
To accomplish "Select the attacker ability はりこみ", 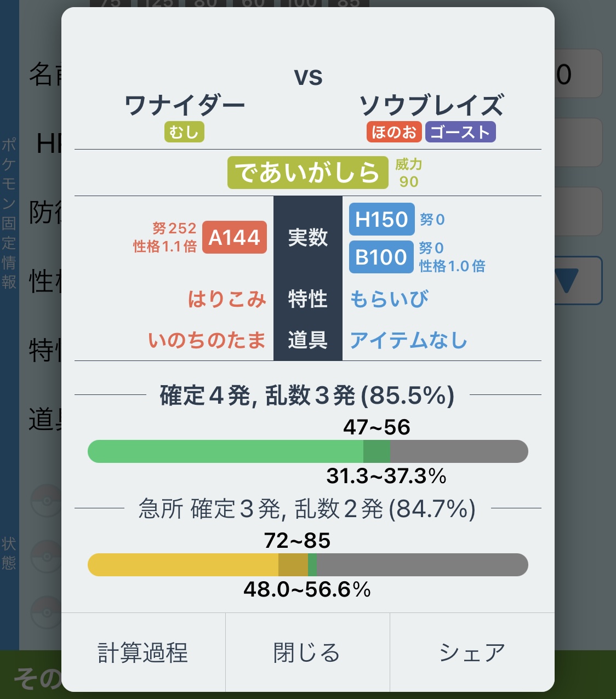I will click(x=227, y=299).
